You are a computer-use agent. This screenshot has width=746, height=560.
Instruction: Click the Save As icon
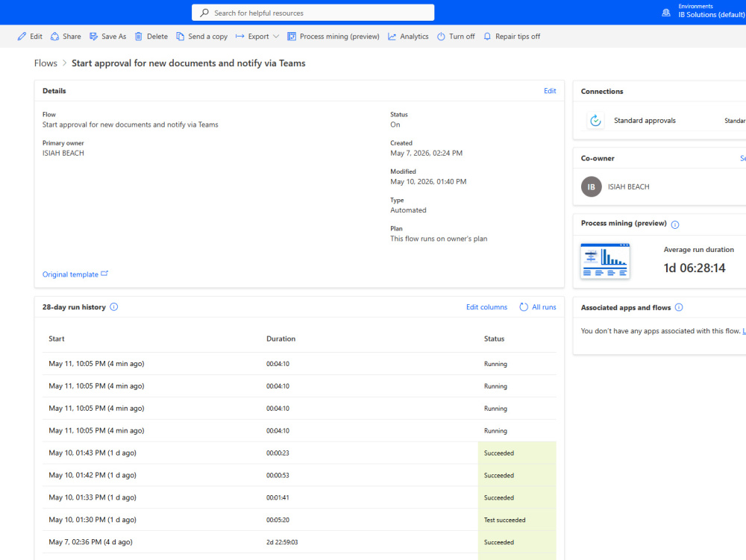click(x=94, y=37)
